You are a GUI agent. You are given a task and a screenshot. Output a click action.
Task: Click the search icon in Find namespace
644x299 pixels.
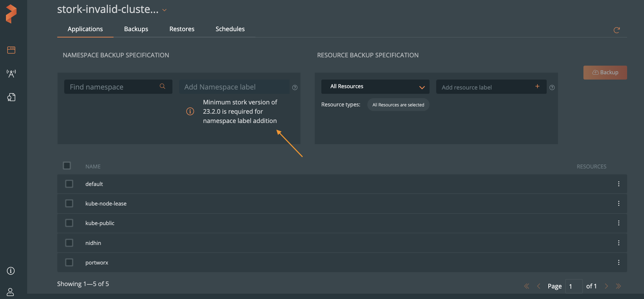pos(162,87)
